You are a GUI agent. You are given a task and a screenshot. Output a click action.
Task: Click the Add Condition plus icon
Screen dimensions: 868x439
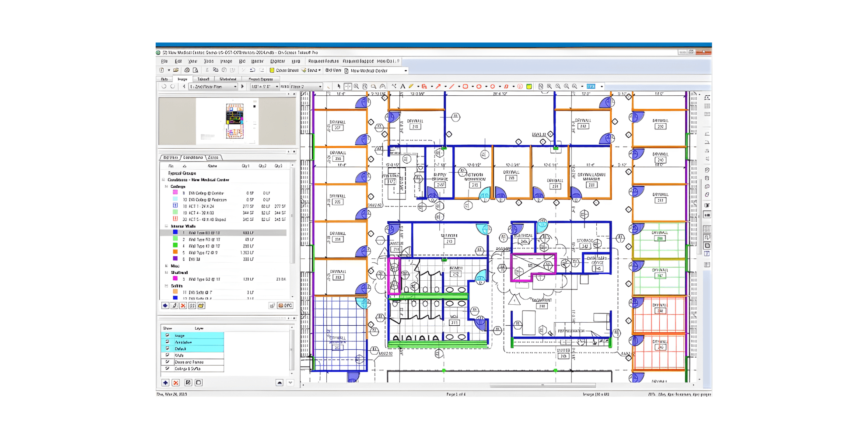pyautogui.click(x=165, y=305)
